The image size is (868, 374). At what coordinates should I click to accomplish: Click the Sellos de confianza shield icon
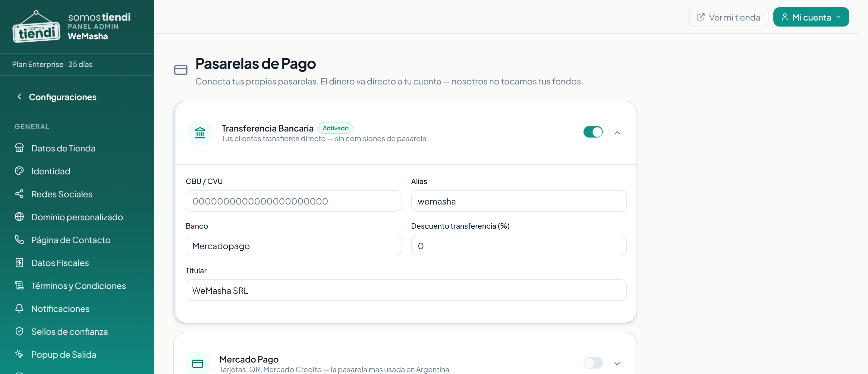tap(19, 331)
